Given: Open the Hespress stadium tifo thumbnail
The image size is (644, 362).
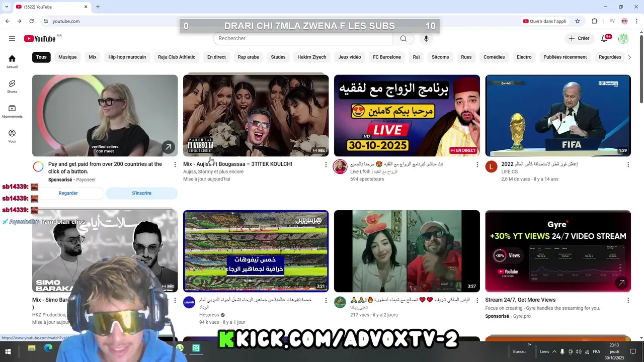Looking at the screenshot, I should 256,251.
